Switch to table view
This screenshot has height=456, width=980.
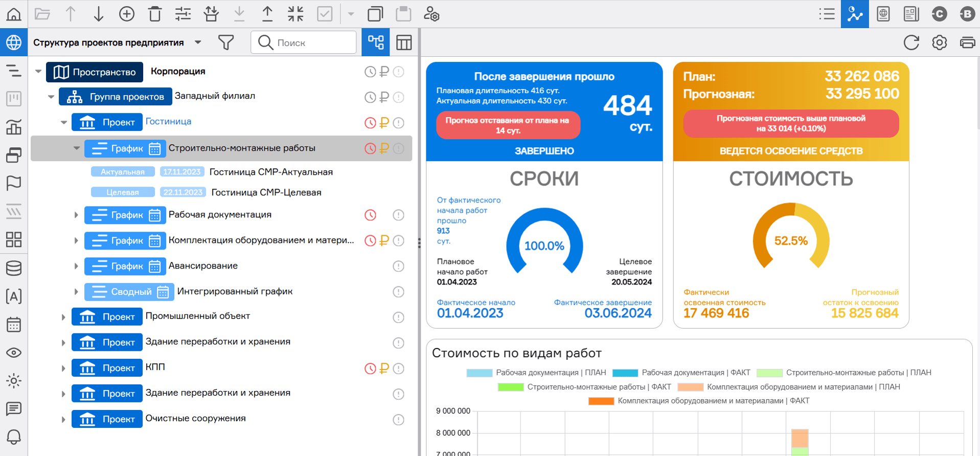point(404,42)
